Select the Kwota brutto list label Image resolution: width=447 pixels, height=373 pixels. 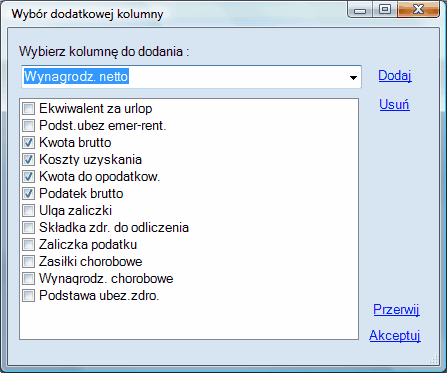pyautogui.click(x=75, y=143)
